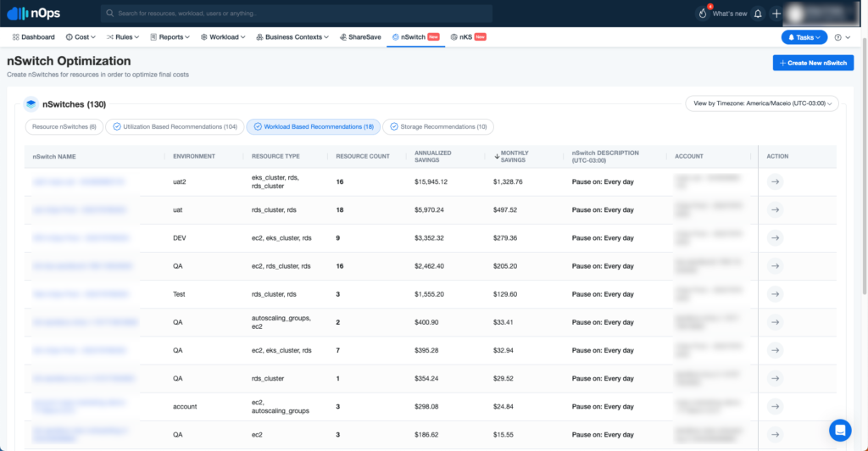This screenshot has height=451, width=868.
Task: Click the page vertical scrollbar
Action: coord(864,166)
